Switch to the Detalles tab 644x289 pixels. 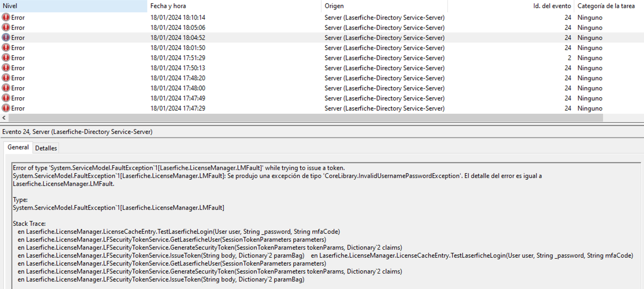tap(46, 148)
